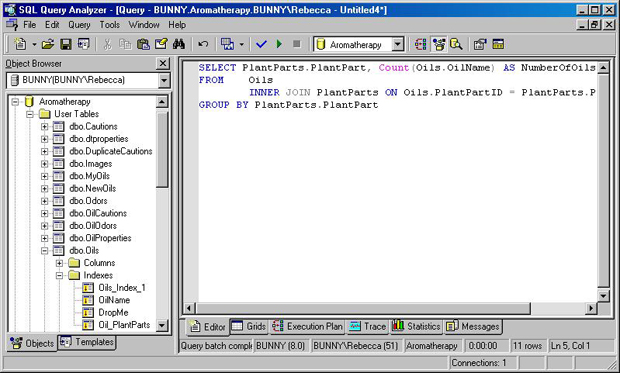The width and height of the screenshot is (620, 373).
Task: Select the DropMe index
Action: coord(113,312)
